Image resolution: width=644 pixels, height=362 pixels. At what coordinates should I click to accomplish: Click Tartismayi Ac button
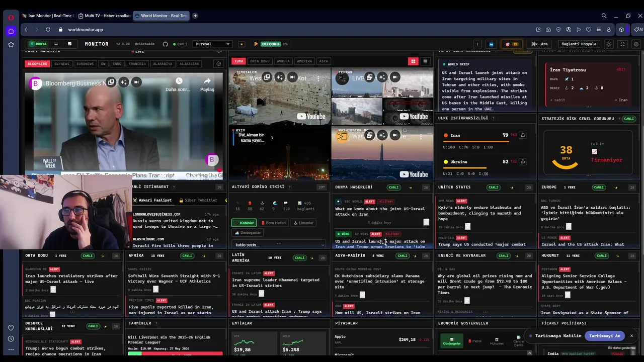point(604,336)
